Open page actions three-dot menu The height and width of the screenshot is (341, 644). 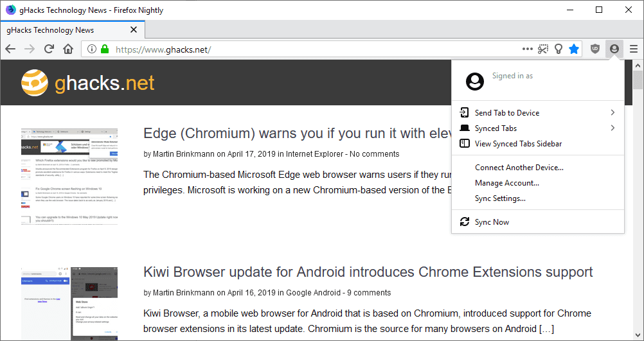coord(528,49)
